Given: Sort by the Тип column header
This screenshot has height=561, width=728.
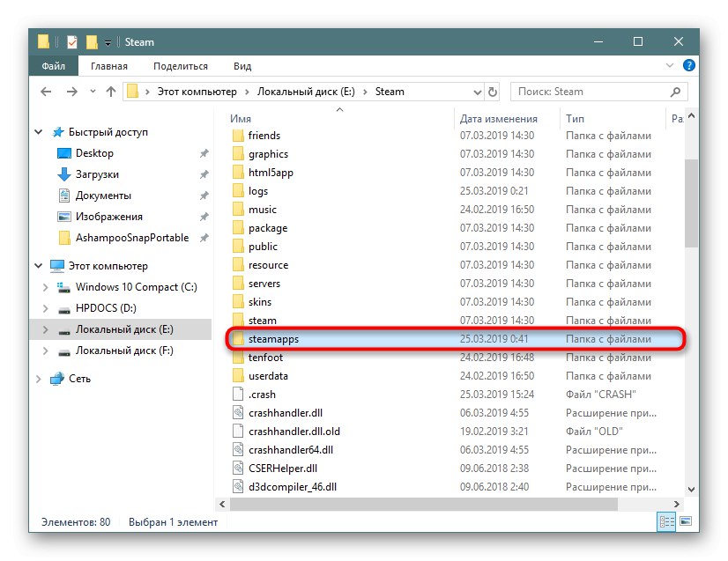Looking at the screenshot, I should [575, 119].
